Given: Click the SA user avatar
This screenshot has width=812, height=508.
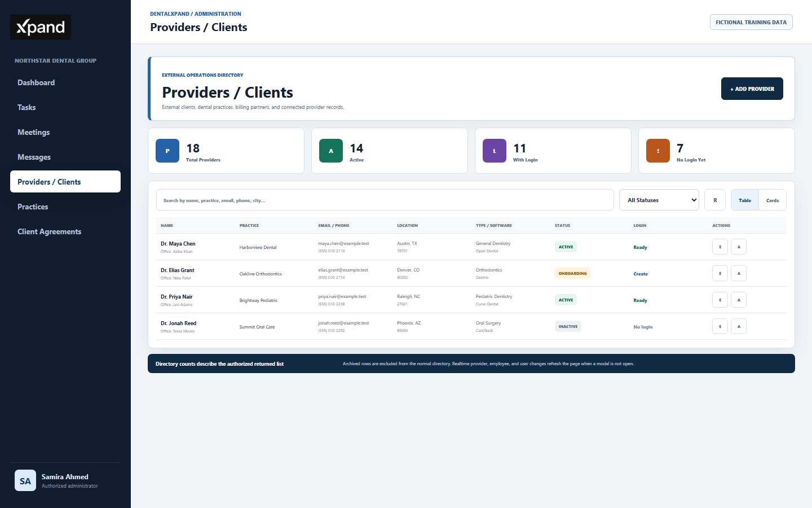Looking at the screenshot, I should click(25, 481).
